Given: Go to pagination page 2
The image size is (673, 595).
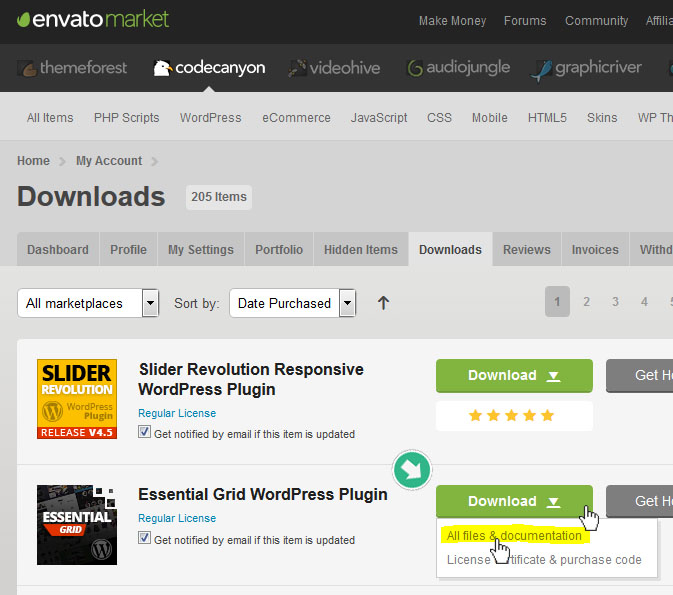Looking at the screenshot, I should point(586,301).
